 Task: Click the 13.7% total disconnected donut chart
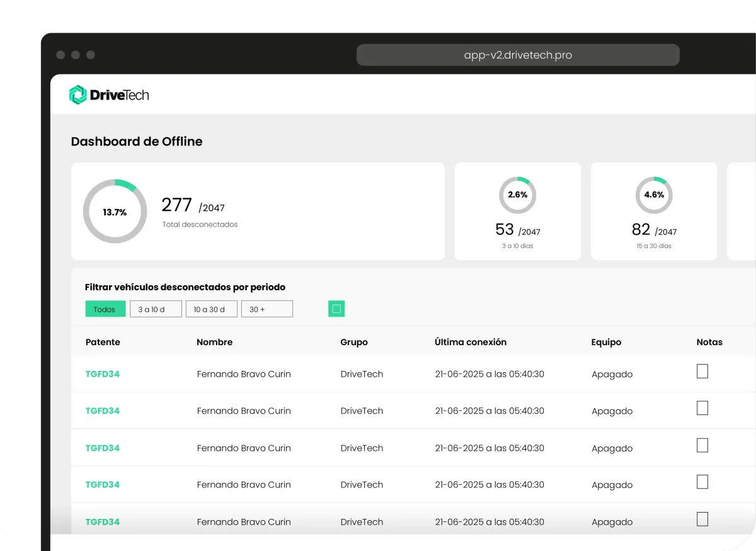pos(115,212)
